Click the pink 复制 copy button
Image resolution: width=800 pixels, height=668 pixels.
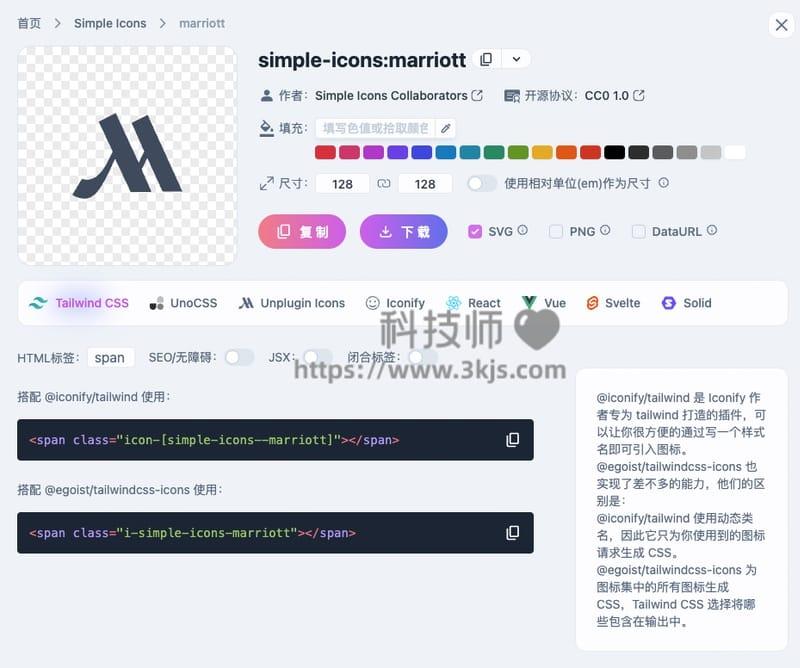[x=302, y=232]
